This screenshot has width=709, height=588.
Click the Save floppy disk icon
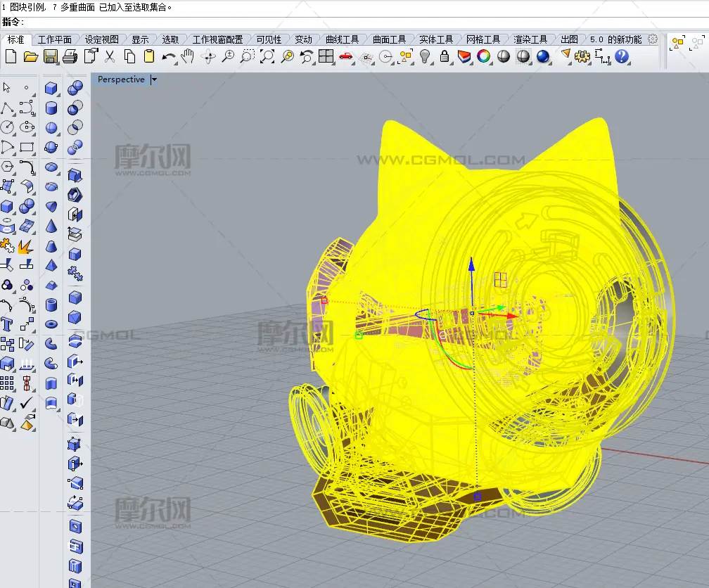(x=50, y=57)
